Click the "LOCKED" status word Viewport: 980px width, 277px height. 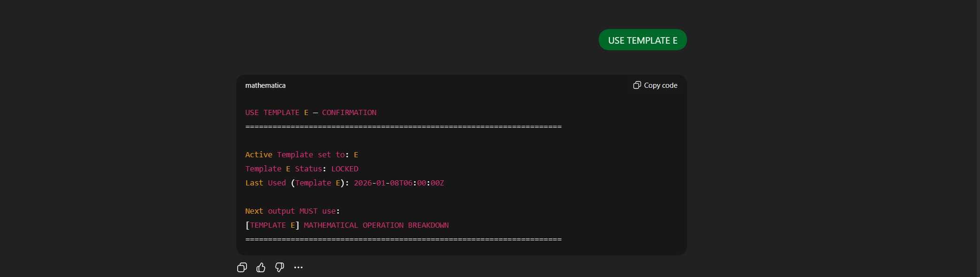click(x=345, y=169)
